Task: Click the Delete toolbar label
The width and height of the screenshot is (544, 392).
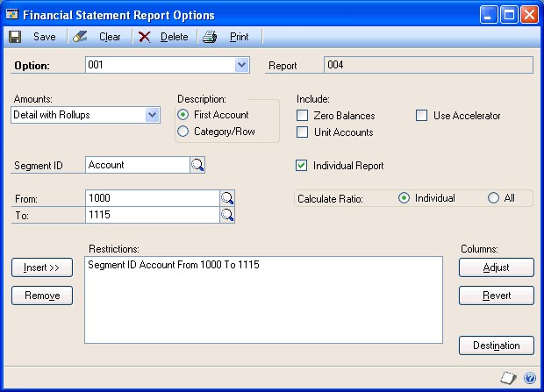Action: click(x=174, y=37)
